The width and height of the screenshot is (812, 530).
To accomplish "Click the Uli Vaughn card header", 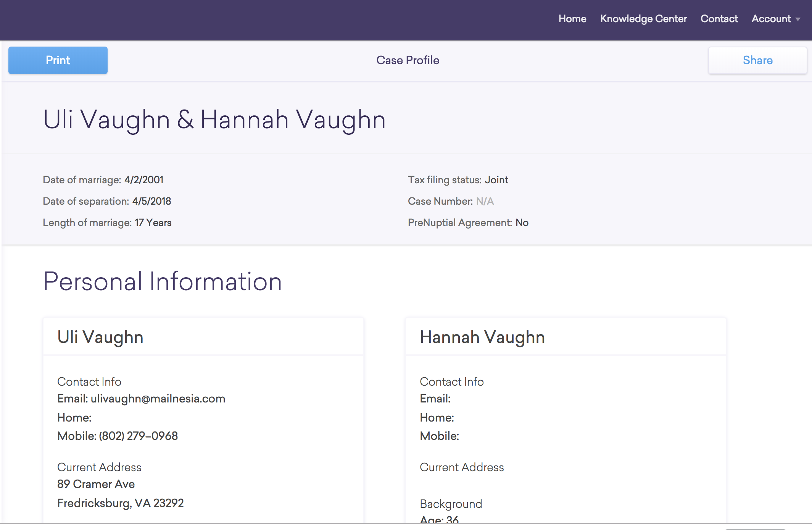I will coord(203,337).
